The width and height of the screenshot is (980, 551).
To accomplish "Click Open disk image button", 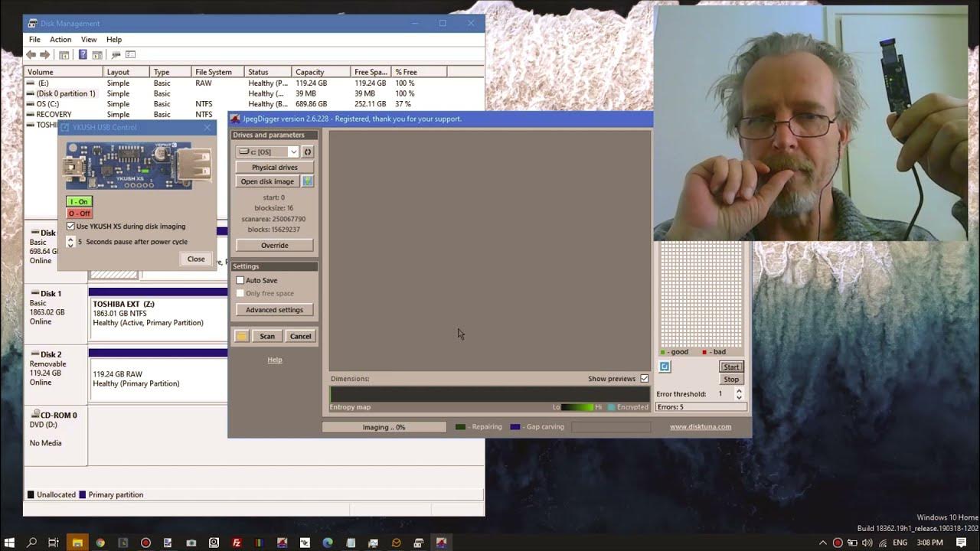I will (267, 181).
